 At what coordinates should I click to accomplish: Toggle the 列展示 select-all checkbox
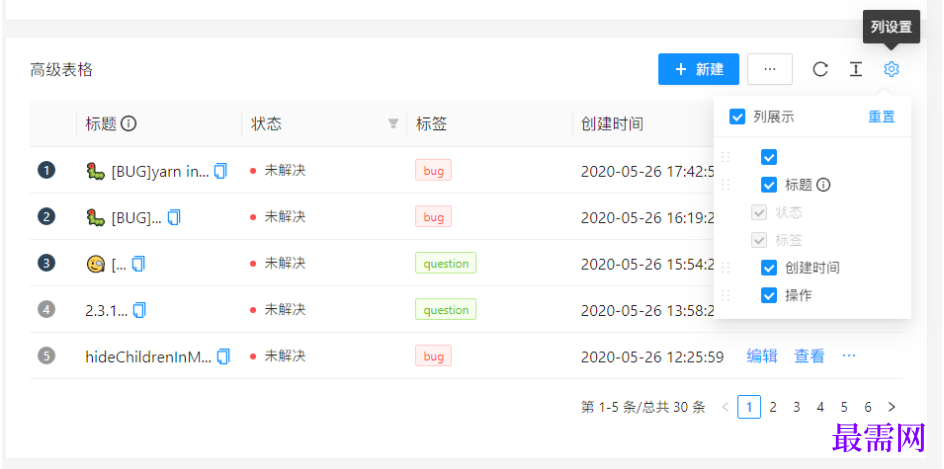737,117
